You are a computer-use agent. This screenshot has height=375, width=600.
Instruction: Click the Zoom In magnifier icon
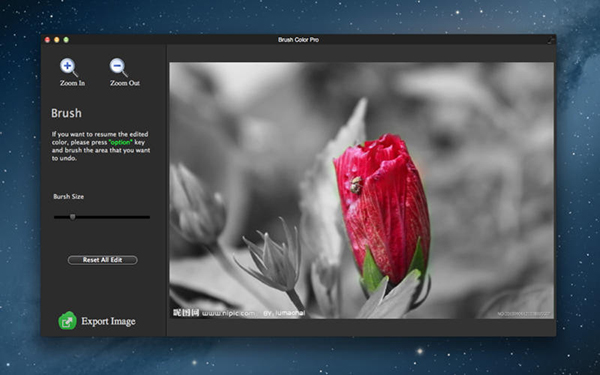[69, 67]
